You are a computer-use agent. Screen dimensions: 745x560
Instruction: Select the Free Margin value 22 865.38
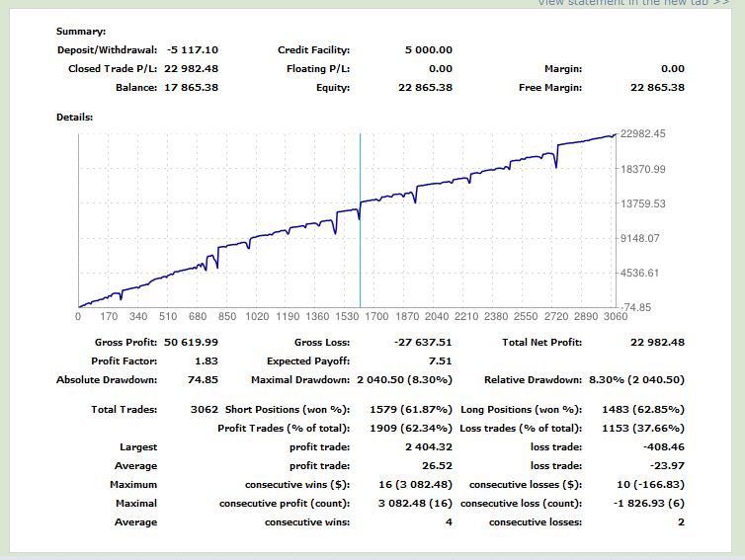(x=658, y=87)
